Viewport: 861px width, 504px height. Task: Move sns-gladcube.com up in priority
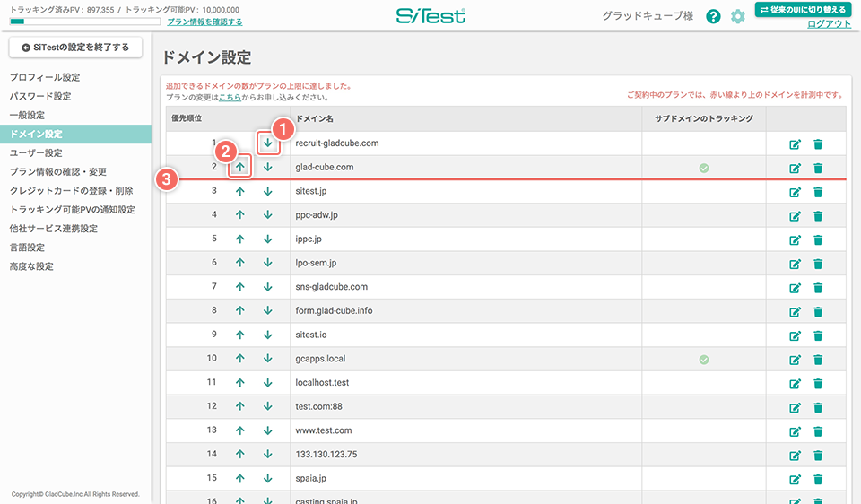(240, 287)
